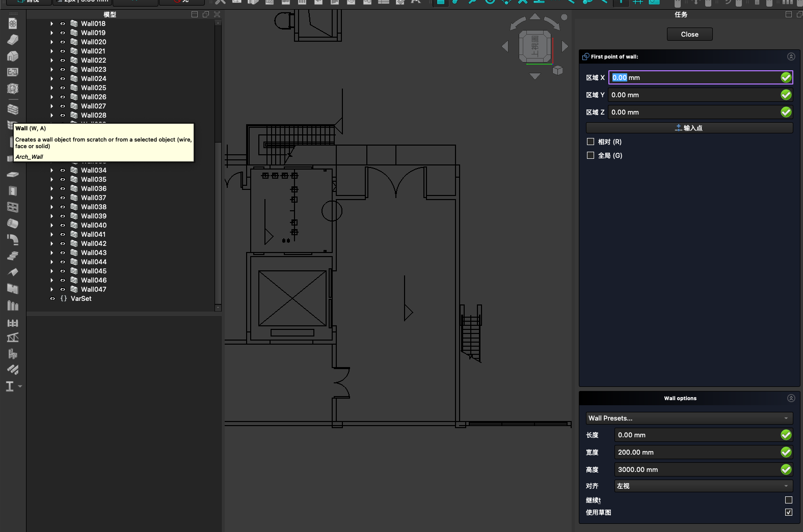Click the Stairs tool in sidebar
The width and height of the screenshot is (803, 532).
13,256
